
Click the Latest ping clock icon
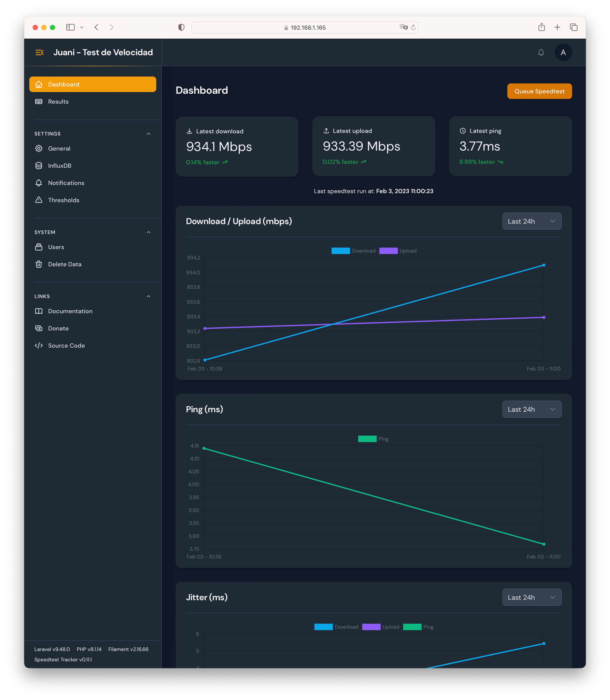[x=463, y=131]
